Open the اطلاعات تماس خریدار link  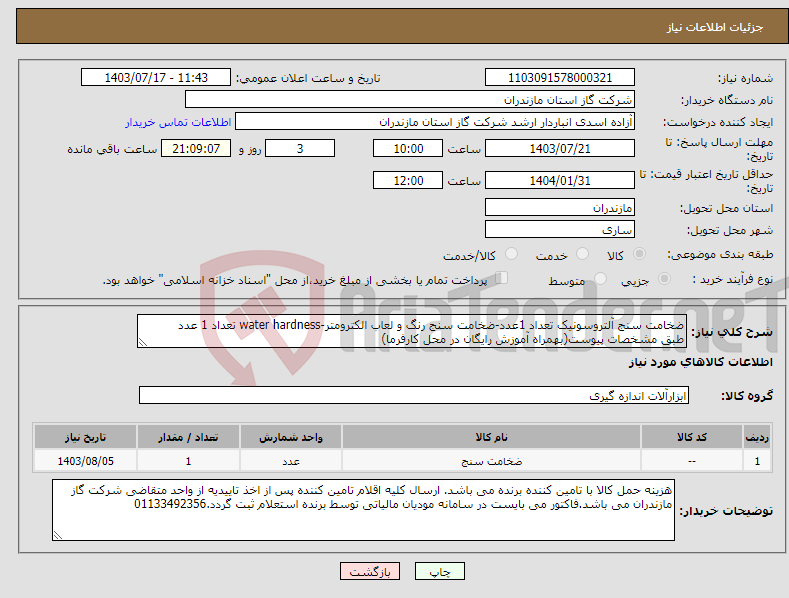(x=178, y=122)
